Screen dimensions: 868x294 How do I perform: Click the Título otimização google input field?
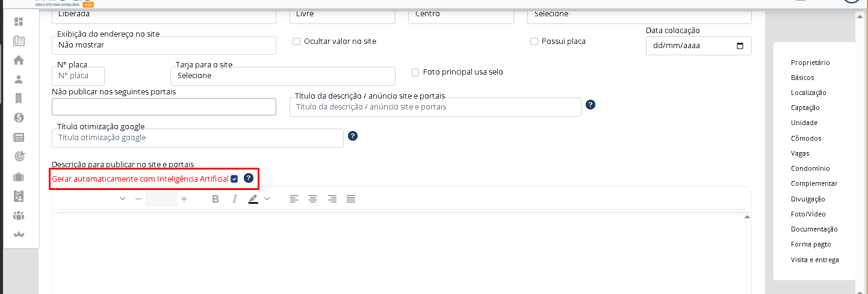click(x=197, y=138)
